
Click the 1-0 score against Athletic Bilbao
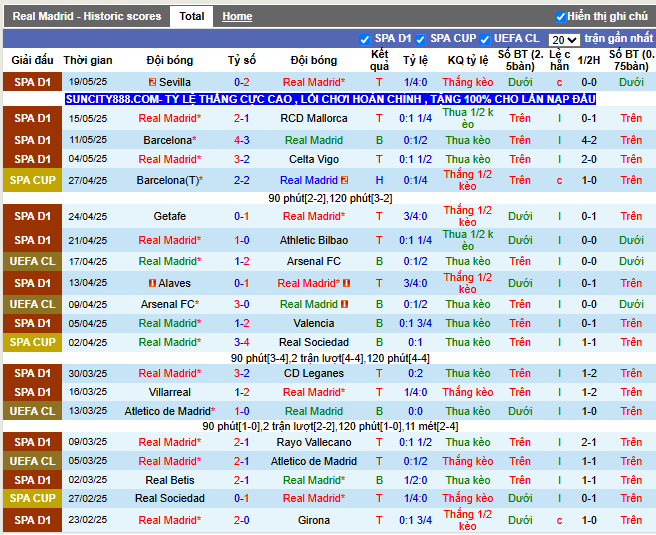tap(242, 241)
